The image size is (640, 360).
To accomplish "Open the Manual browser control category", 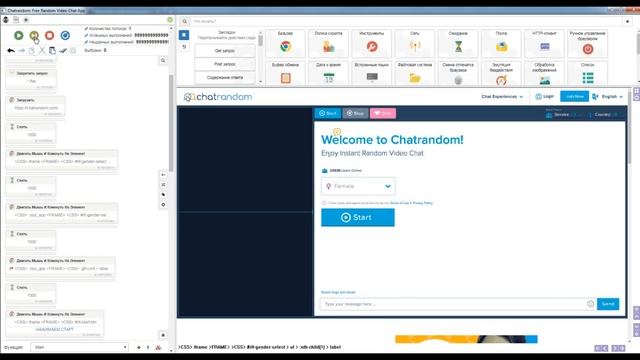I will click(588, 43).
